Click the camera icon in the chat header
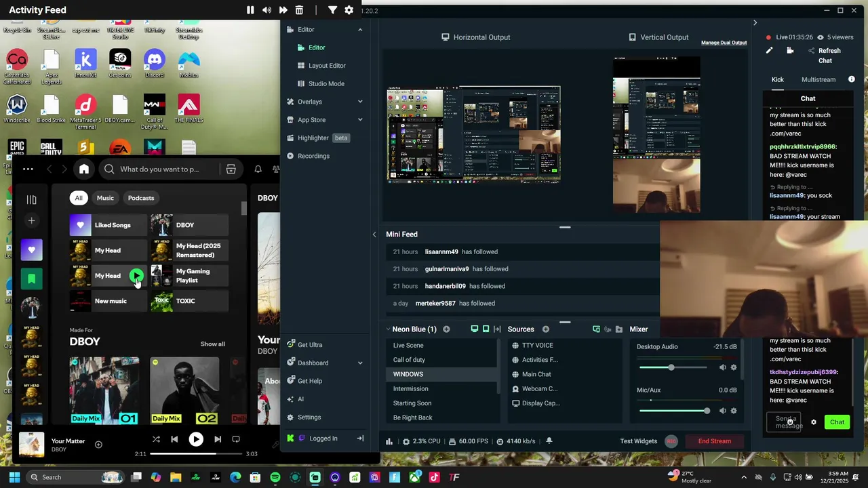 (790, 51)
